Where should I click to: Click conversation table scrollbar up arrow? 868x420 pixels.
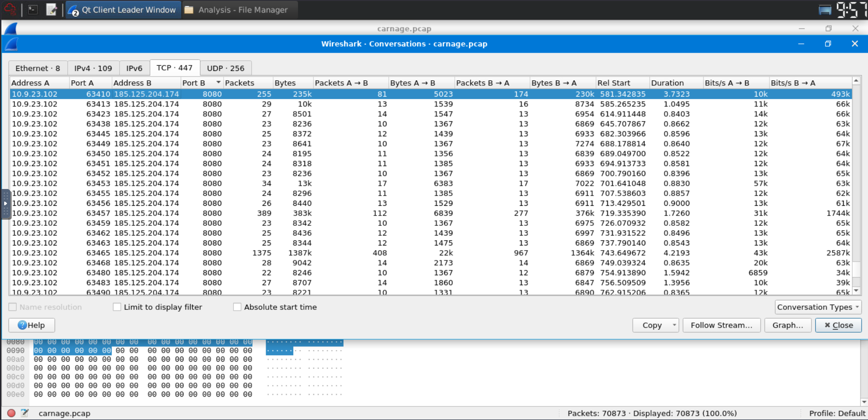coord(856,81)
